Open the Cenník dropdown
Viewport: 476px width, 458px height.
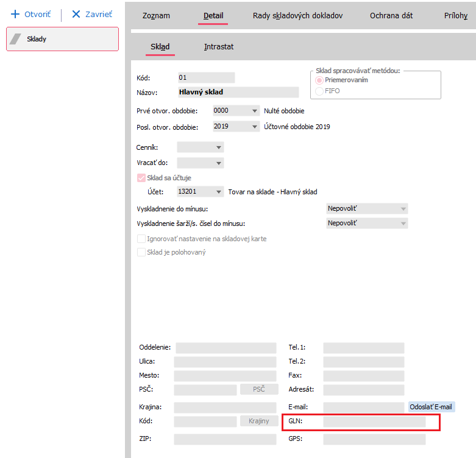219,147
